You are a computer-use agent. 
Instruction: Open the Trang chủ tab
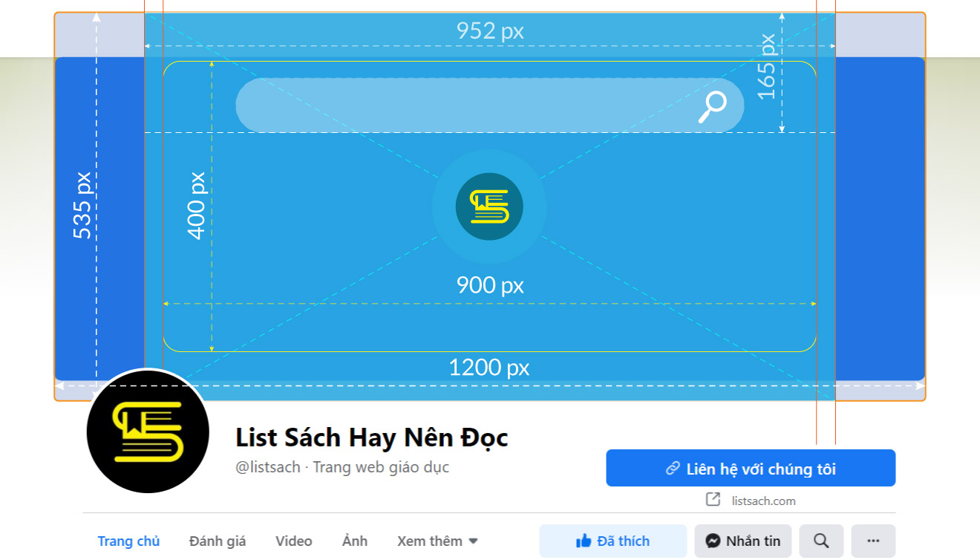tap(128, 541)
